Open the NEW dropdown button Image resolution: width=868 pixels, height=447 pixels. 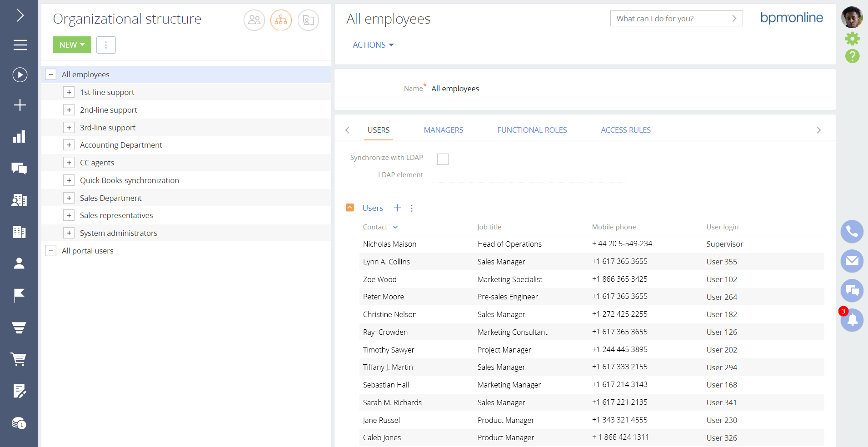72,45
